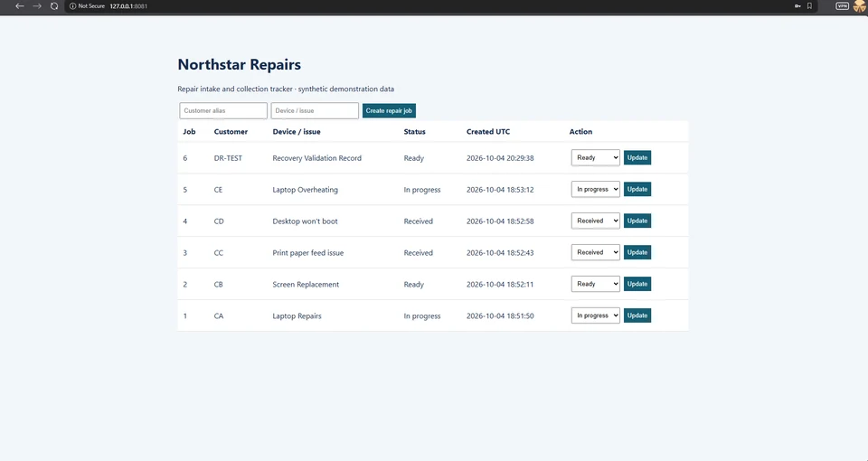
Task: Update the Laptop Repairs job
Action: [637, 315]
